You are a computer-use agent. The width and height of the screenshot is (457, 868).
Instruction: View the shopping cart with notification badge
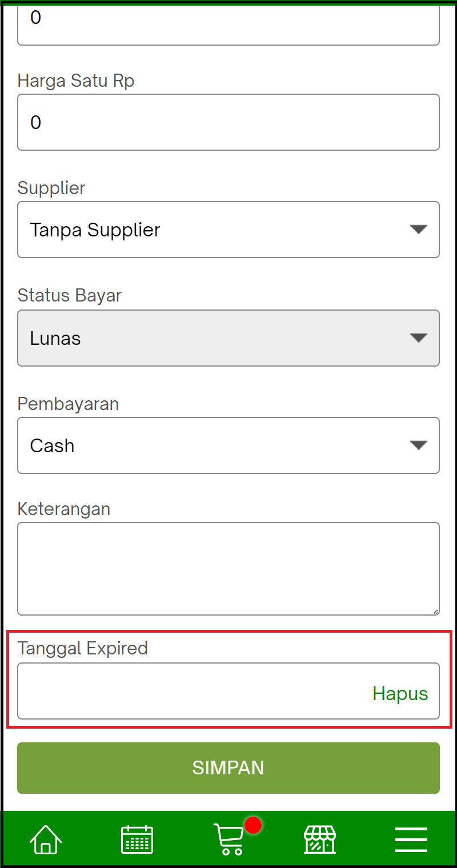tap(228, 839)
